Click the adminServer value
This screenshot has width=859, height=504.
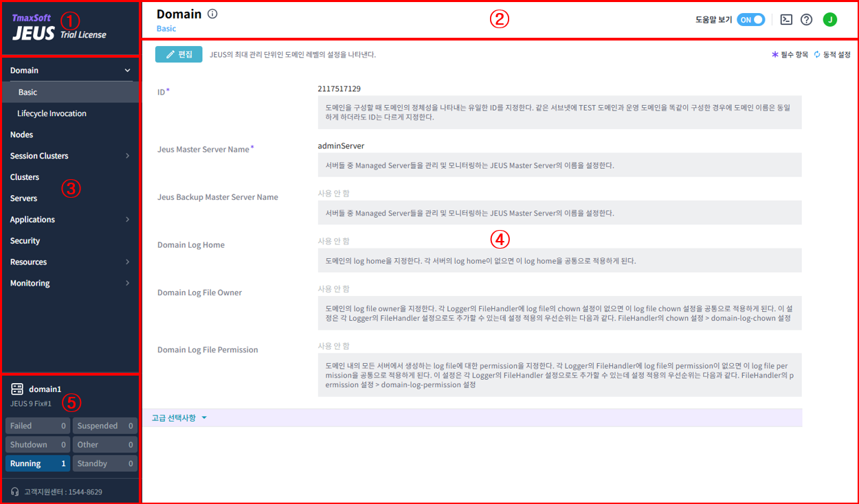341,146
